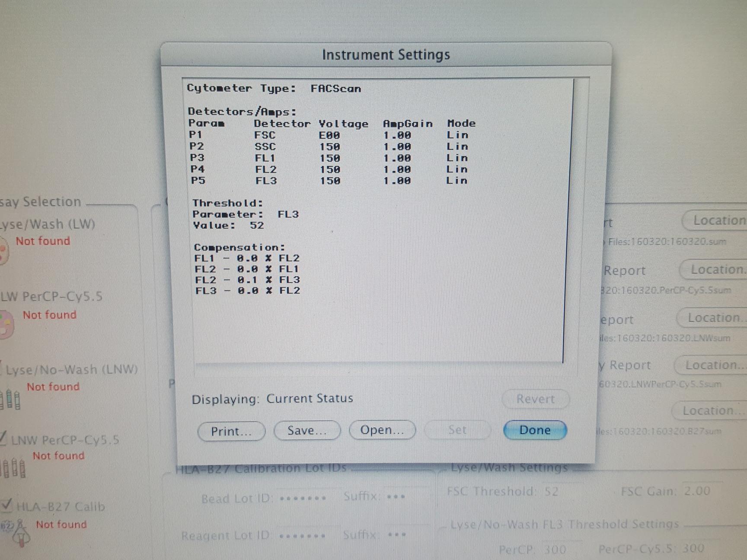
Task: Click 'Not found' under Lyse/Wash (LW)
Action: 43,241
